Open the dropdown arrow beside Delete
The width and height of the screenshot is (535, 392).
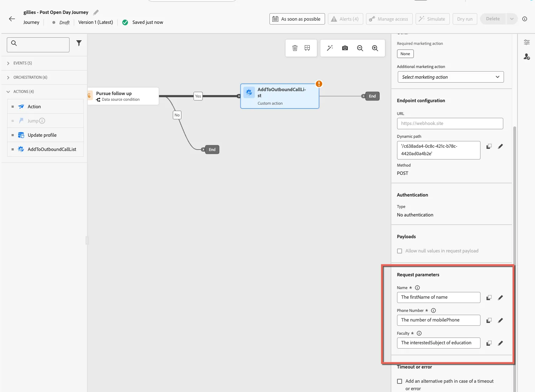pyautogui.click(x=511, y=19)
